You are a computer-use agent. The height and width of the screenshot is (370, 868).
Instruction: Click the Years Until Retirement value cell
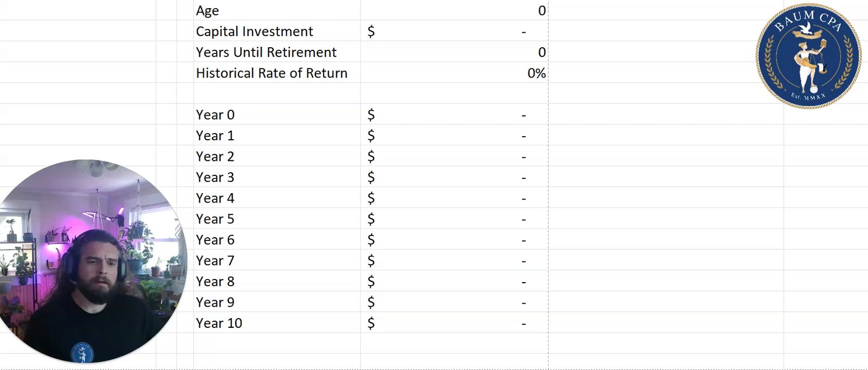click(454, 52)
